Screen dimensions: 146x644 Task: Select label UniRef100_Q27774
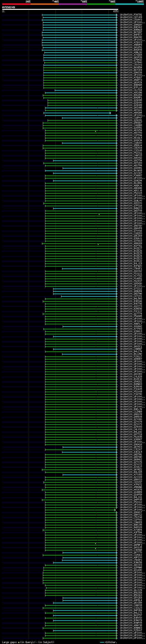coord(131,314)
